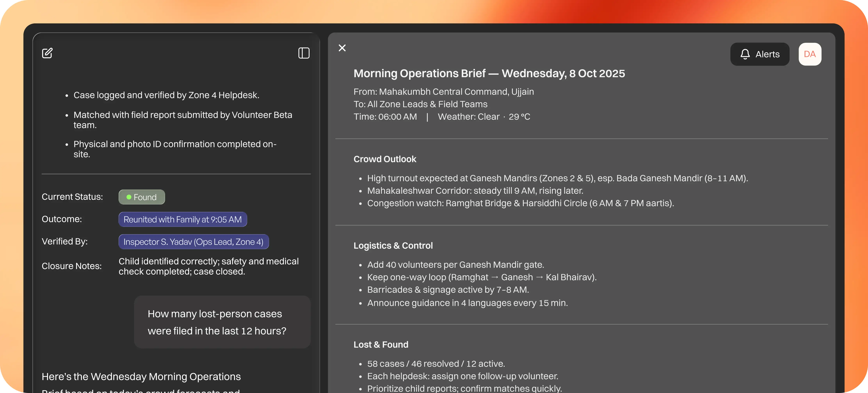This screenshot has height=393, width=868.
Task: Click the Bada Ganesh Mandir turnout bullet
Action: point(557,178)
